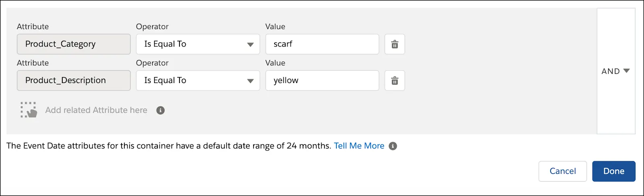This screenshot has height=196, width=644.
Task: Click the arrow beside the AND label
Action: 626,71
